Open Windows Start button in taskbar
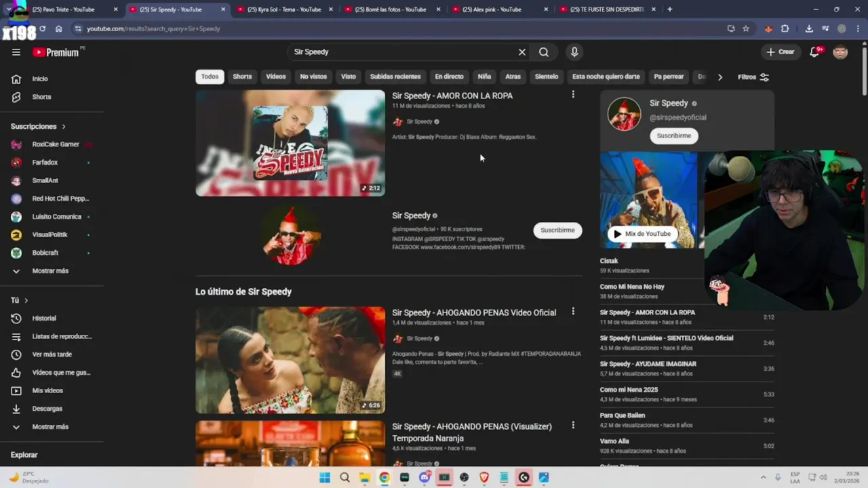 tap(325, 477)
